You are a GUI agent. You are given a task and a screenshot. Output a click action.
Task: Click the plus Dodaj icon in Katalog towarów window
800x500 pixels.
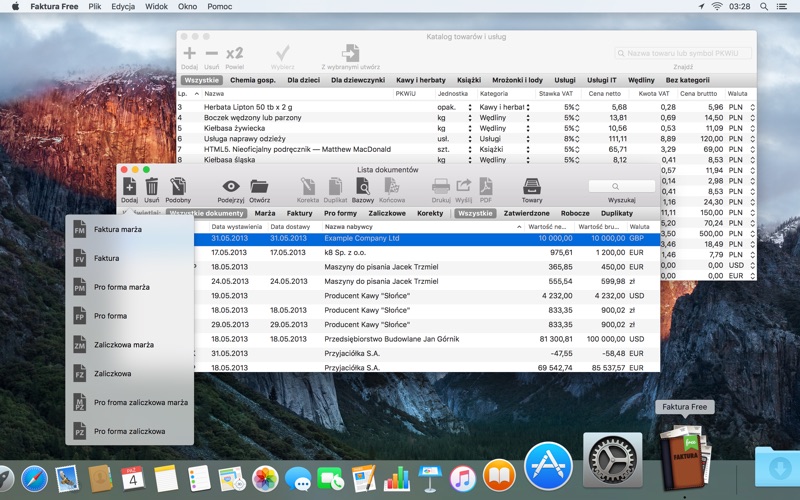189,53
